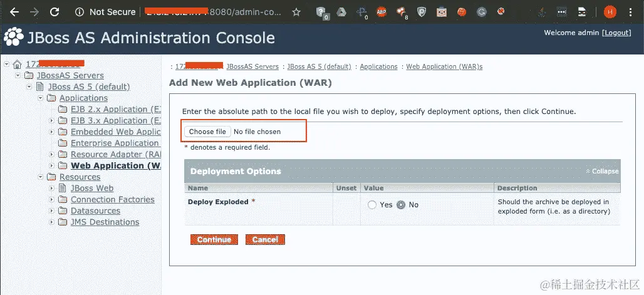Click the JBoss logo in the header
Viewport: 644px width, 295px height.
pos(14,37)
